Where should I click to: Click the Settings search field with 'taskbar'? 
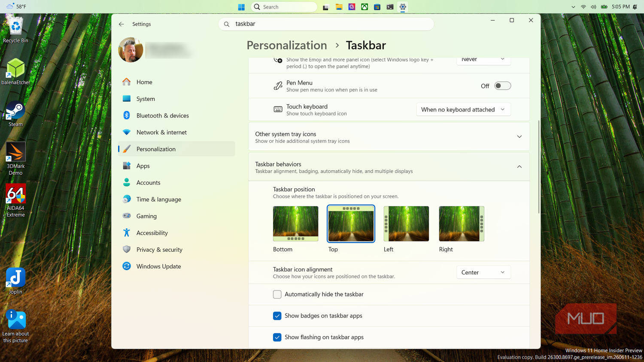coord(326,24)
